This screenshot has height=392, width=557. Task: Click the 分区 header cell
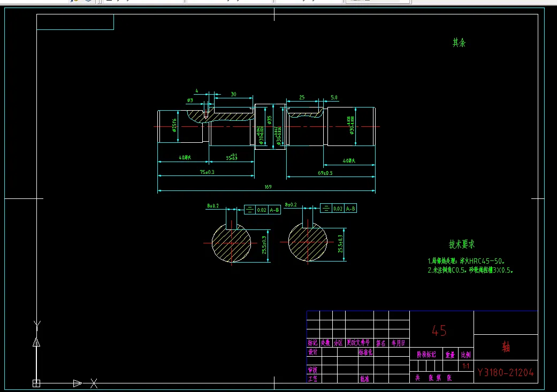point(338,343)
